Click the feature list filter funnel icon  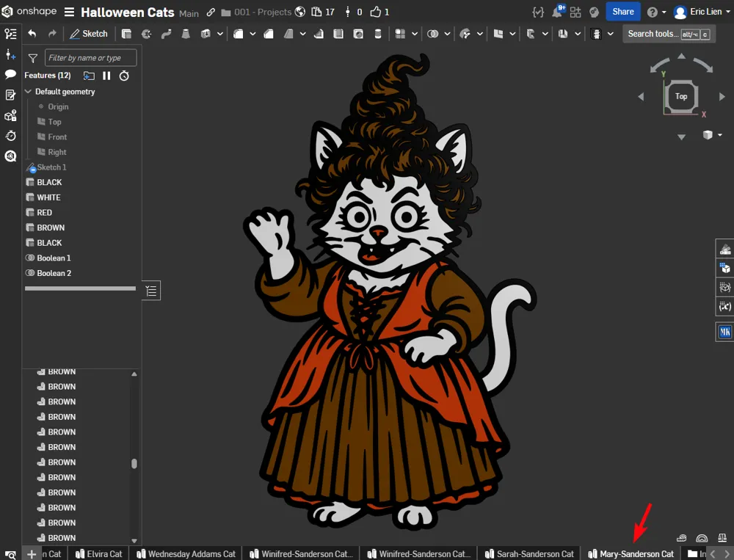point(33,58)
